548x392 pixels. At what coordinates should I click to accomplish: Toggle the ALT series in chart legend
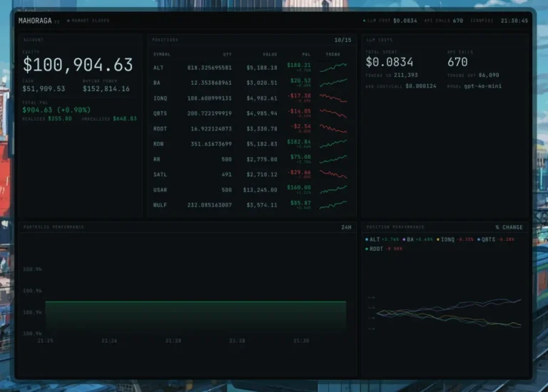click(375, 239)
